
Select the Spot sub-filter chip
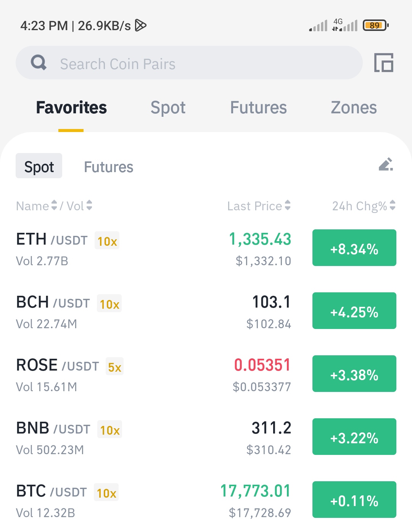[x=39, y=166]
